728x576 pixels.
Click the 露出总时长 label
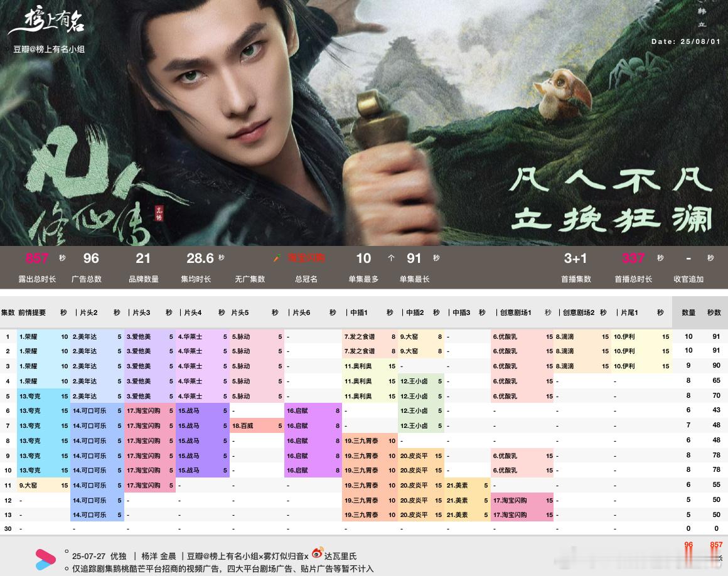[x=37, y=279]
